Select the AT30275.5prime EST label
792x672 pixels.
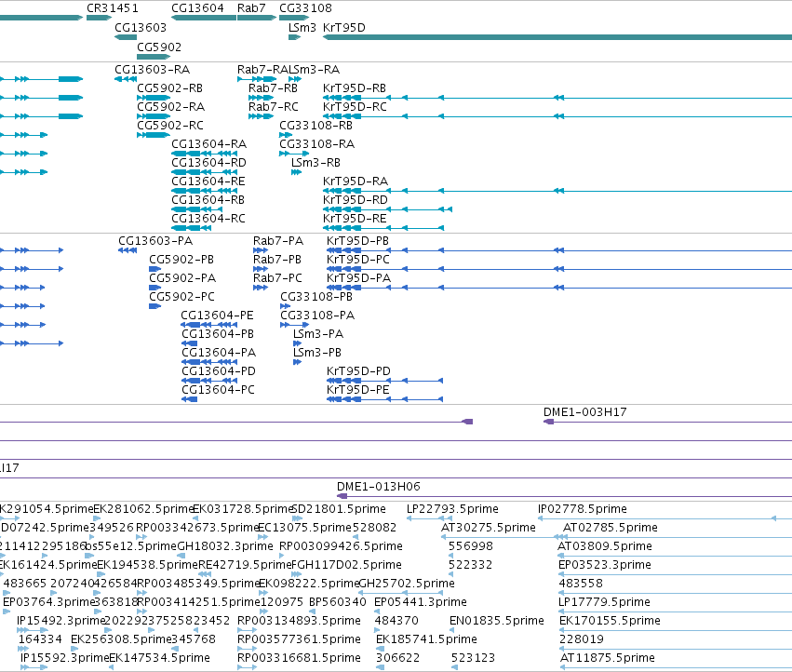[x=489, y=528]
